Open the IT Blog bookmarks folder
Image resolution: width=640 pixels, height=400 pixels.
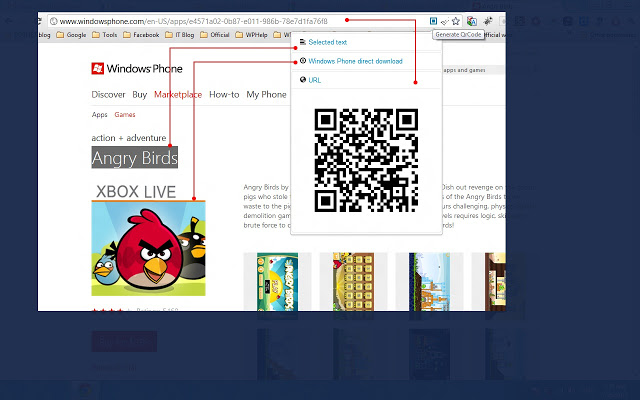point(180,35)
